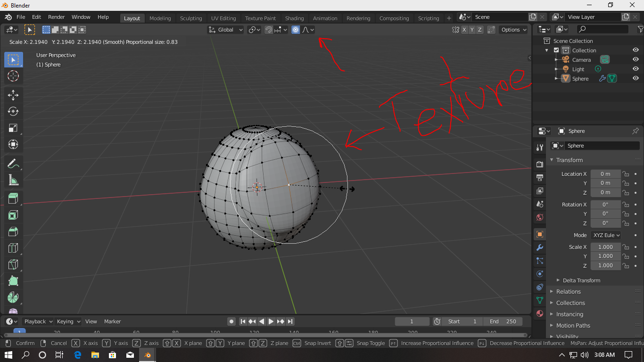Open the timeline Playback popover
The width and height of the screenshot is (644, 362).
pos(38,321)
